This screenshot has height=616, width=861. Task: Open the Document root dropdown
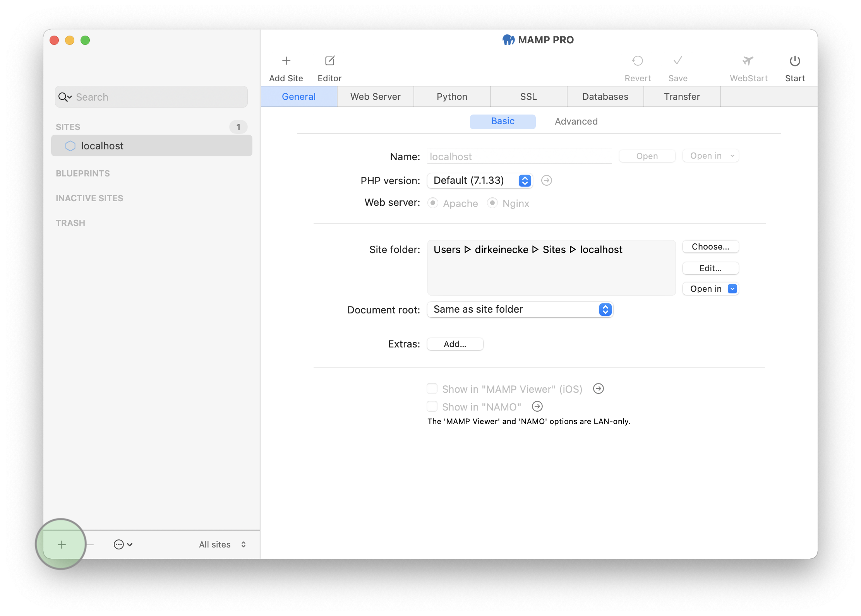click(x=520, y=310)
